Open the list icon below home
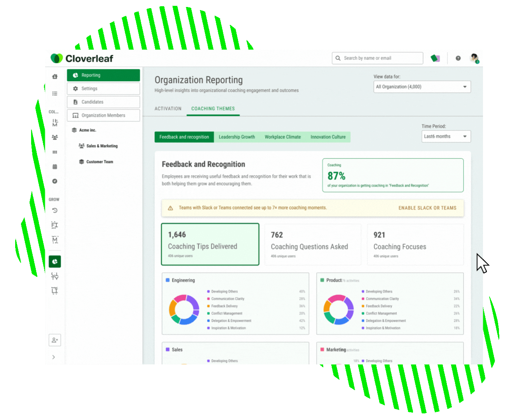 tap(54, 93)
